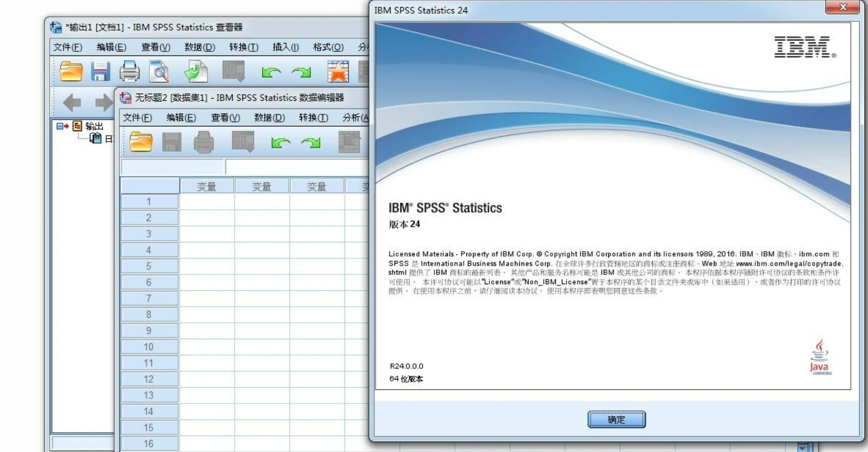Select row header 10
The width and height of the screenshot is (868, 452).
pos(149,347)
